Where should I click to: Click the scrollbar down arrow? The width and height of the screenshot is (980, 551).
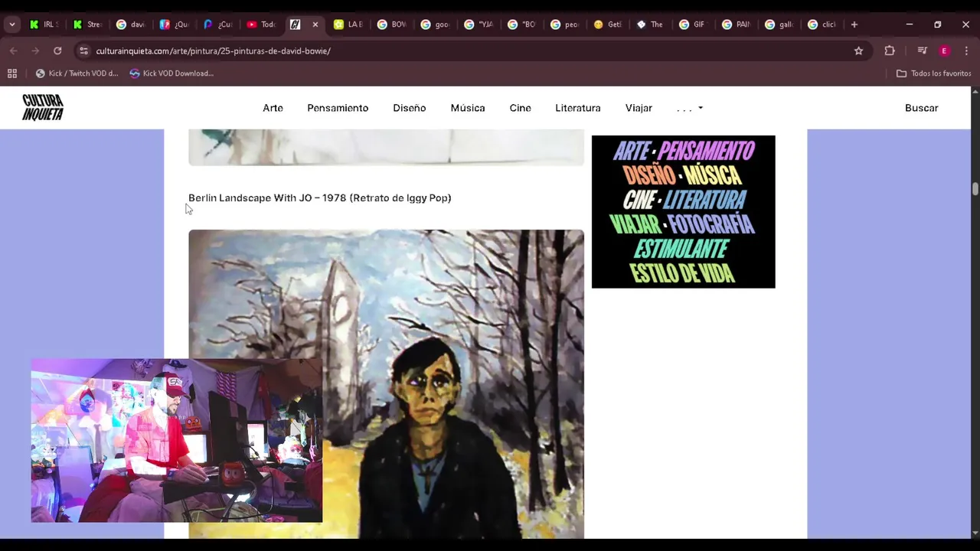coord(975,533)
